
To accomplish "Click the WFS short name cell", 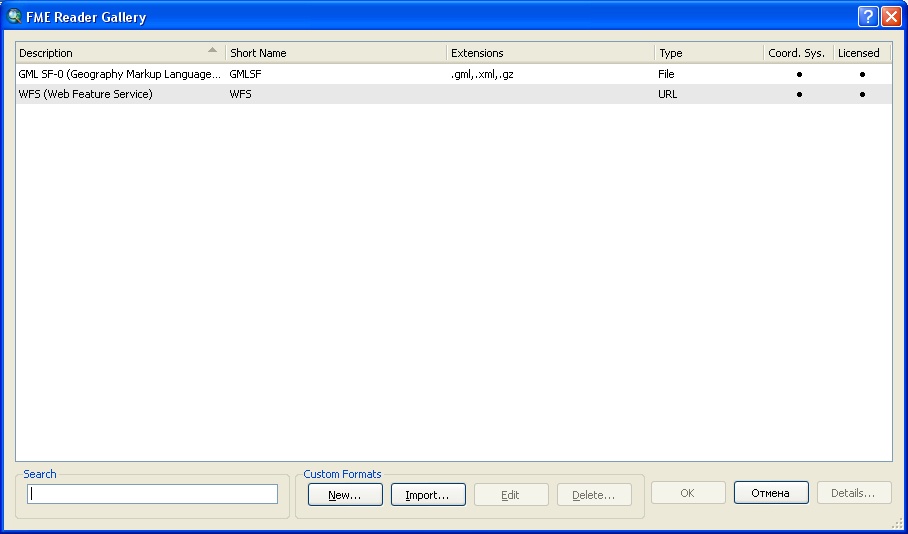I will tap(240, 94).
